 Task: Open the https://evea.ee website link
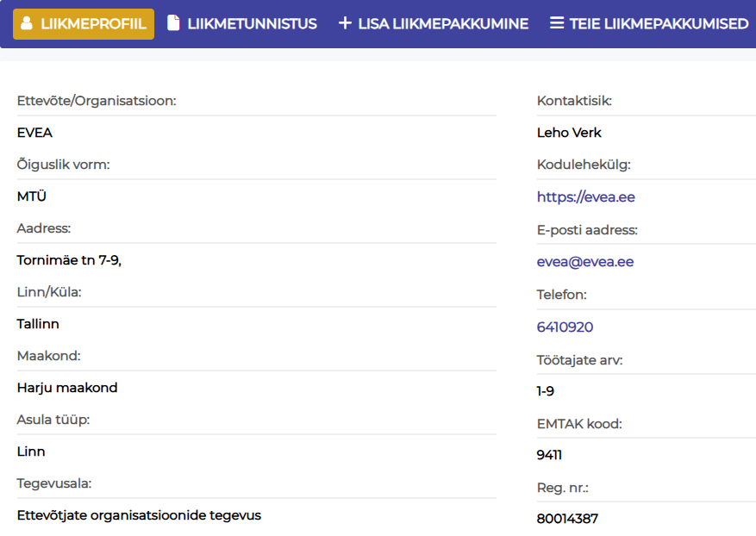click(586, 197)
